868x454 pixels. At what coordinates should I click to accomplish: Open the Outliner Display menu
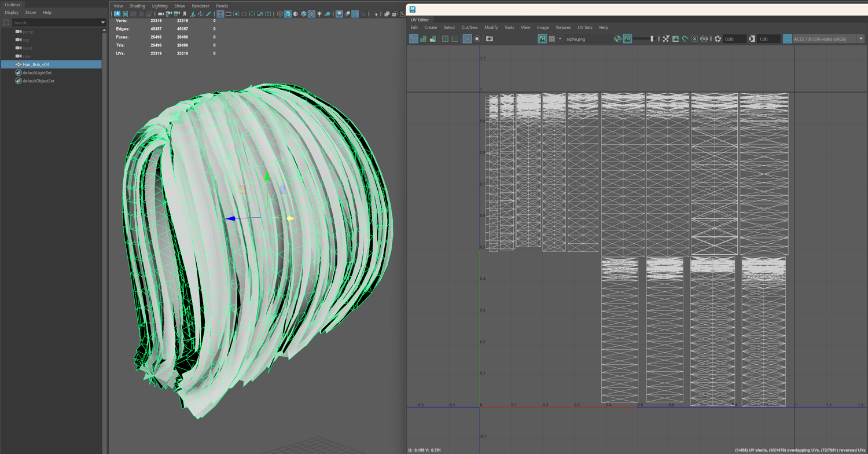coord(12,12)
